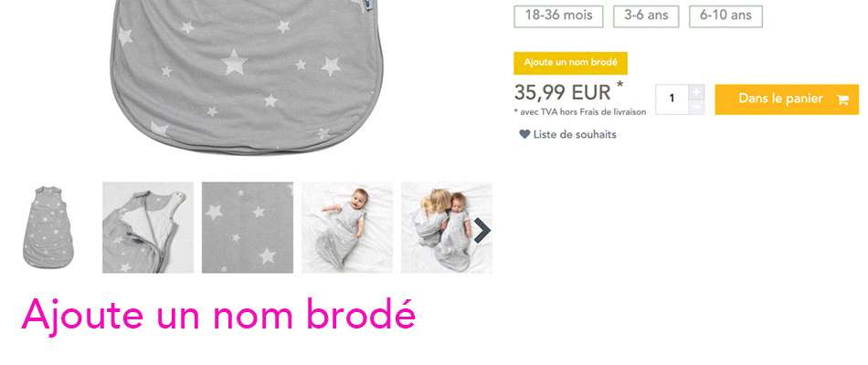
Task: View the open zipper detail thumbnail
Action: 148,227
